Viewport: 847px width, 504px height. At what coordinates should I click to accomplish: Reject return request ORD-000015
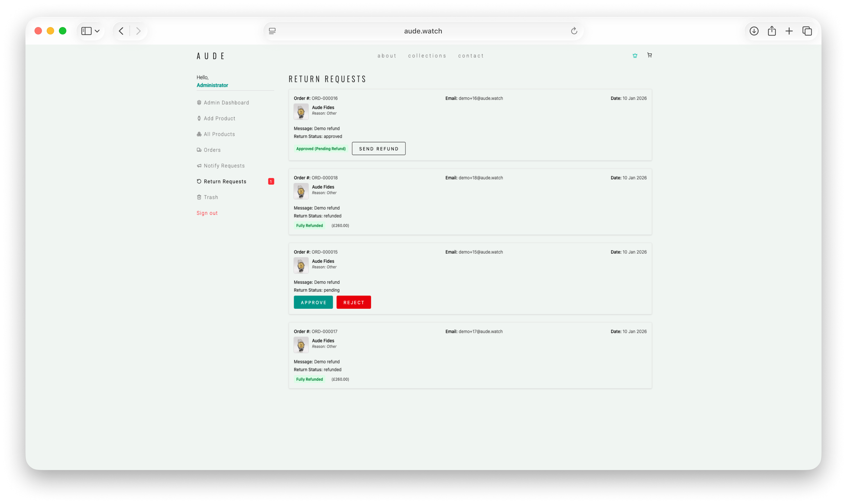[x=353, y=302]
